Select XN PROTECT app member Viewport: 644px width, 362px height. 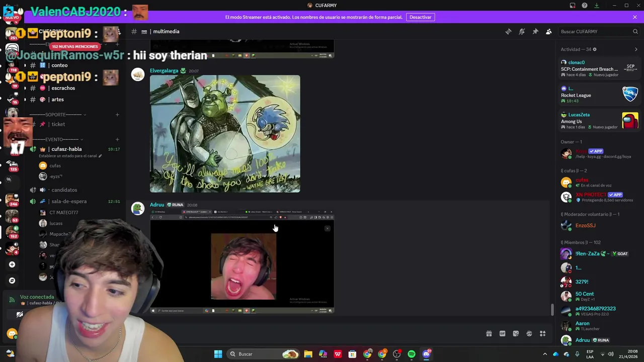pyautogui.click(x=599, y=197)
